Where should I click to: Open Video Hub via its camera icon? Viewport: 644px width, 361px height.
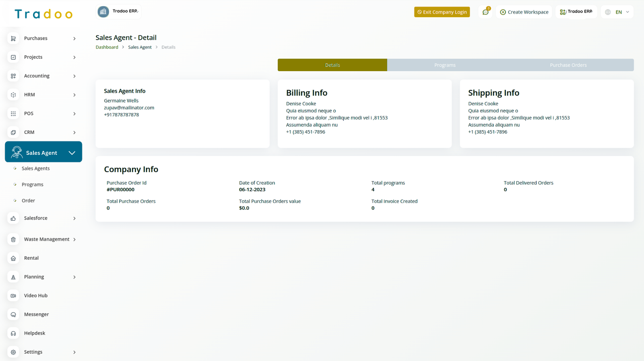coord(13,296)
